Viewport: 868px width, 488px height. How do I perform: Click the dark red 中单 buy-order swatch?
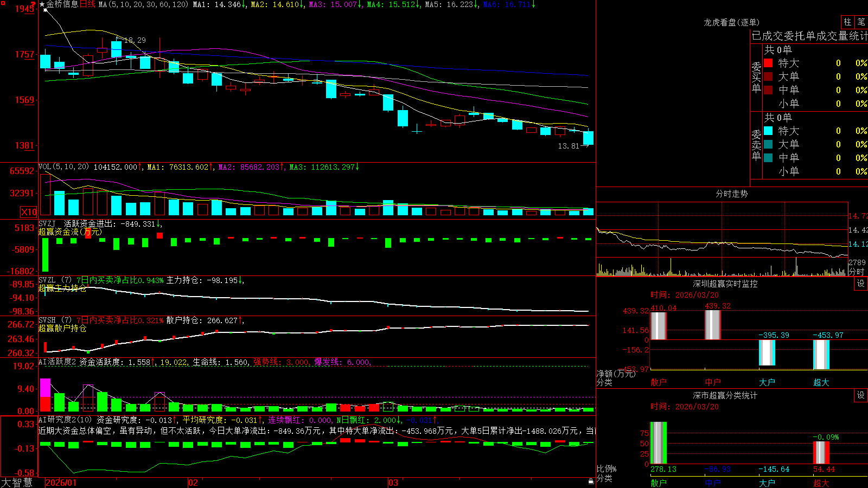pyautogui.click(x=768, y=90)
